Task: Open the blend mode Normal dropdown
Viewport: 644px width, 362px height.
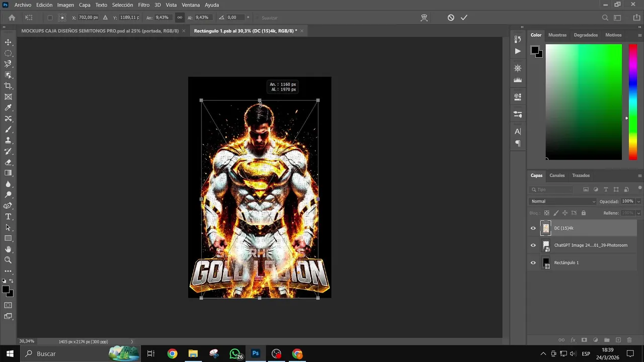Action: tap(562, 201)
